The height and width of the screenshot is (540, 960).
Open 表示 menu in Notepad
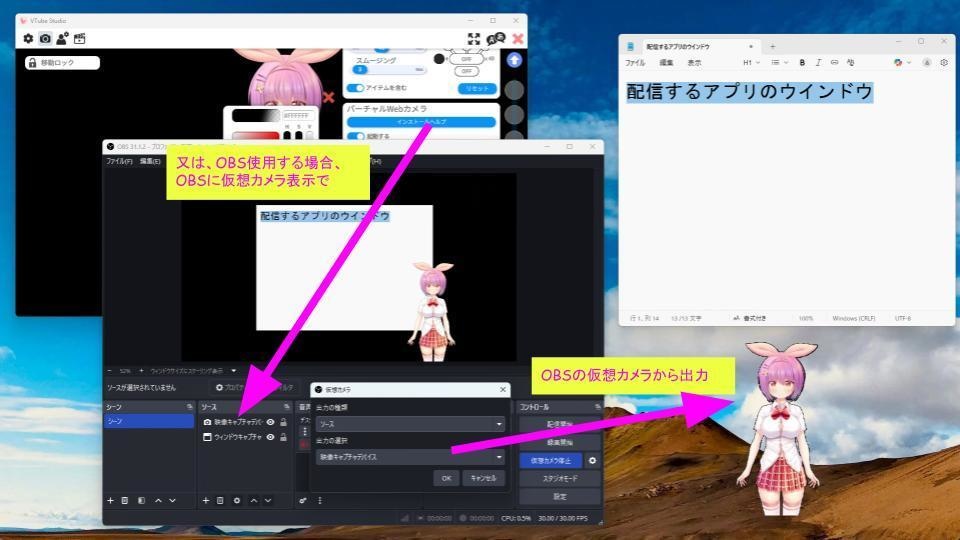694,62
